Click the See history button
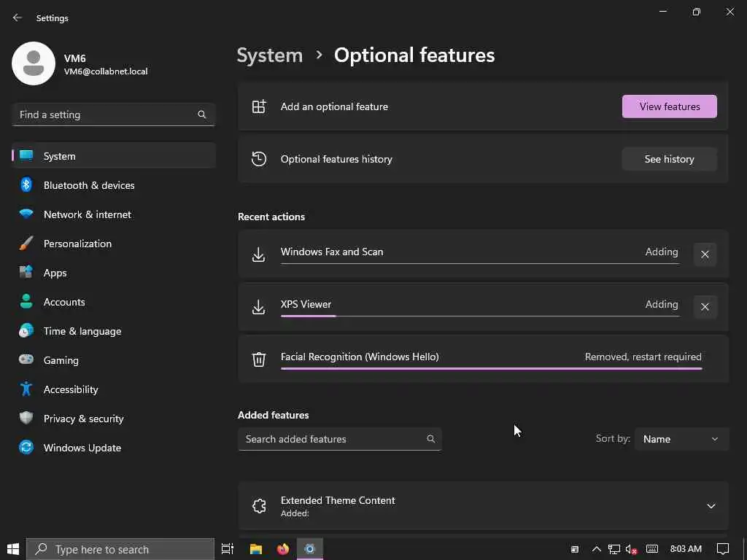 669,159
